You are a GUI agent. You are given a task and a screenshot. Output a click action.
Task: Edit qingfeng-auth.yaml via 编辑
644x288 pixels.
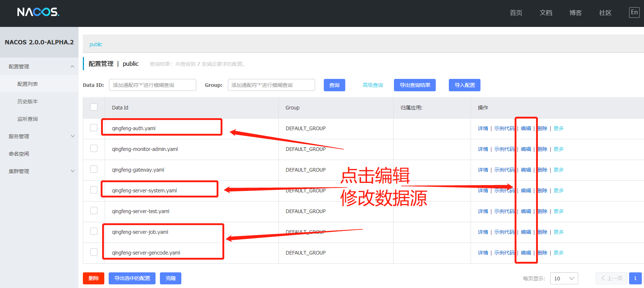pos(526,128)
